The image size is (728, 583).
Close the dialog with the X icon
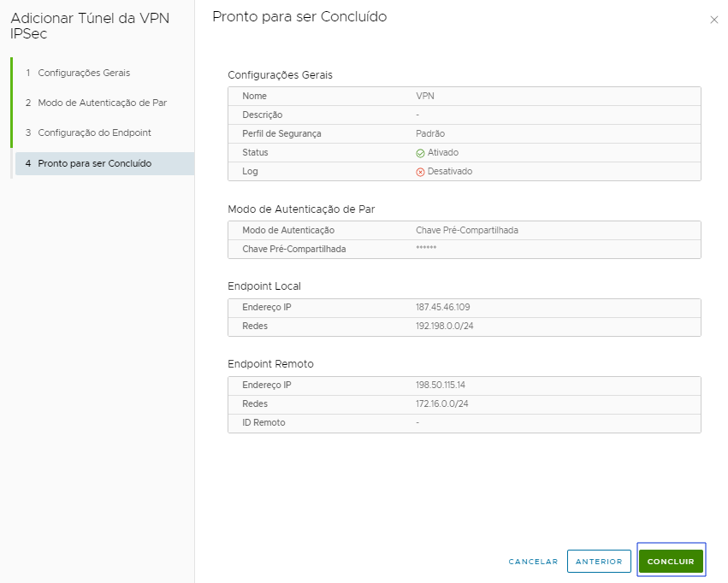(x=713, y=20)
